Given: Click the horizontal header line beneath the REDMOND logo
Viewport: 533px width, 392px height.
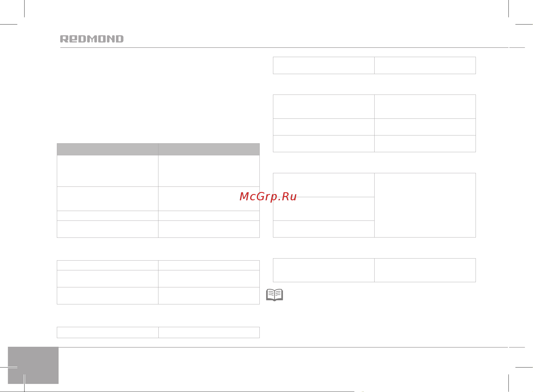Looking at the screenshot, I should click(x=284, y=48).
